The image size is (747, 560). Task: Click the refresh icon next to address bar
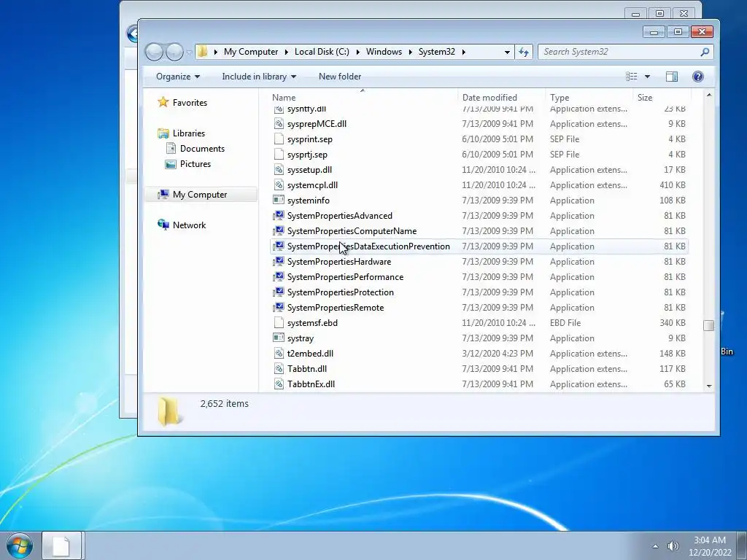(x=524, y=52)
